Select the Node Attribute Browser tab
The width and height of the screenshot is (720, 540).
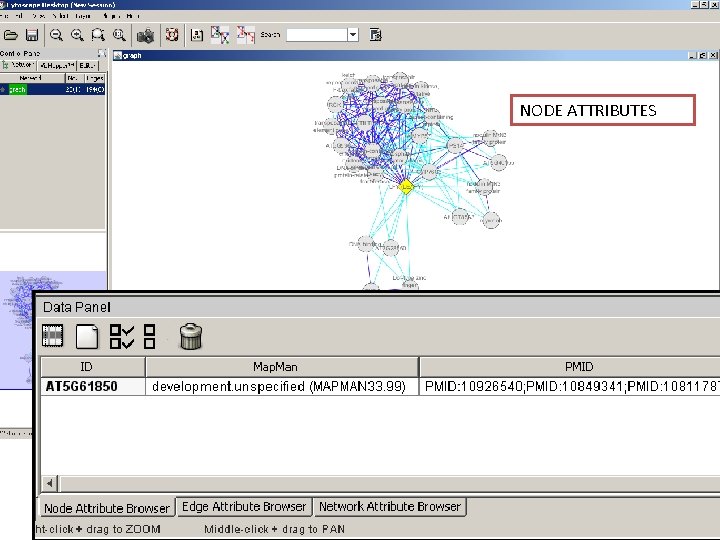click(x=106, y=508)
